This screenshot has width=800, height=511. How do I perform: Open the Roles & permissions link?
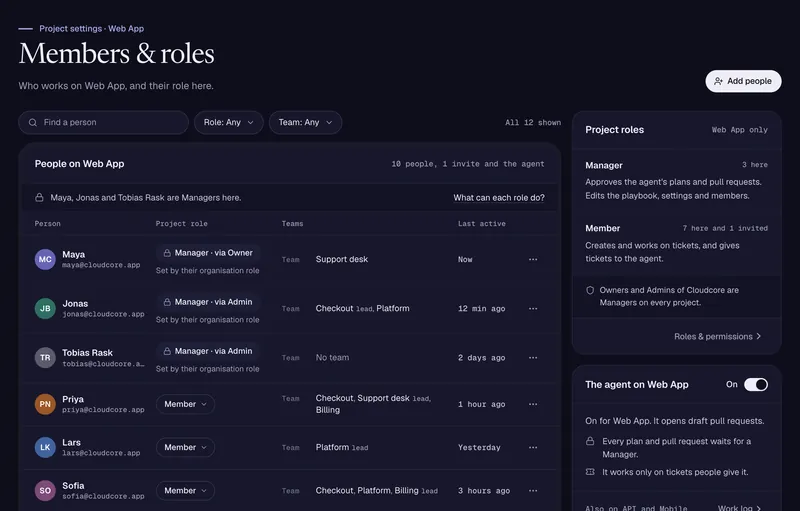pos(717,337)
